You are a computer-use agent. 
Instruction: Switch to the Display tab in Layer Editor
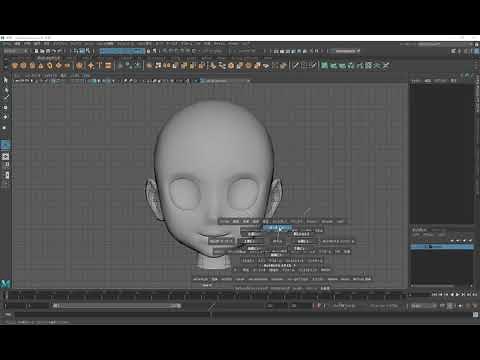click(419, 230)
